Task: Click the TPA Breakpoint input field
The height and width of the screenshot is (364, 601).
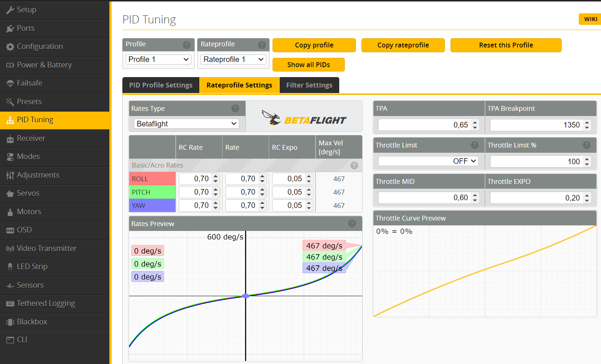Action: pos(535,125)
